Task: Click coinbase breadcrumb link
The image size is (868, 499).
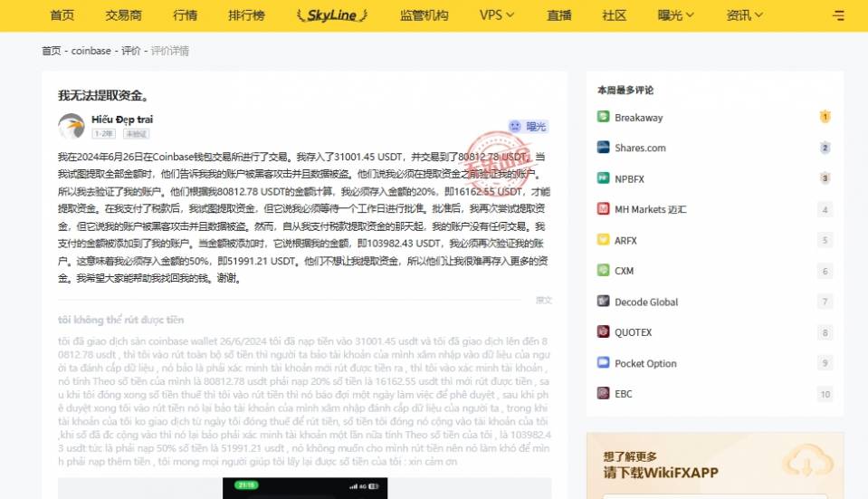Action: (91, 51)
